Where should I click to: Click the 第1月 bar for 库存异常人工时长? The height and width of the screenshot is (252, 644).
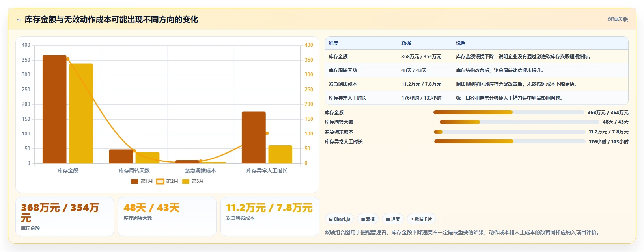pos(254,137)
